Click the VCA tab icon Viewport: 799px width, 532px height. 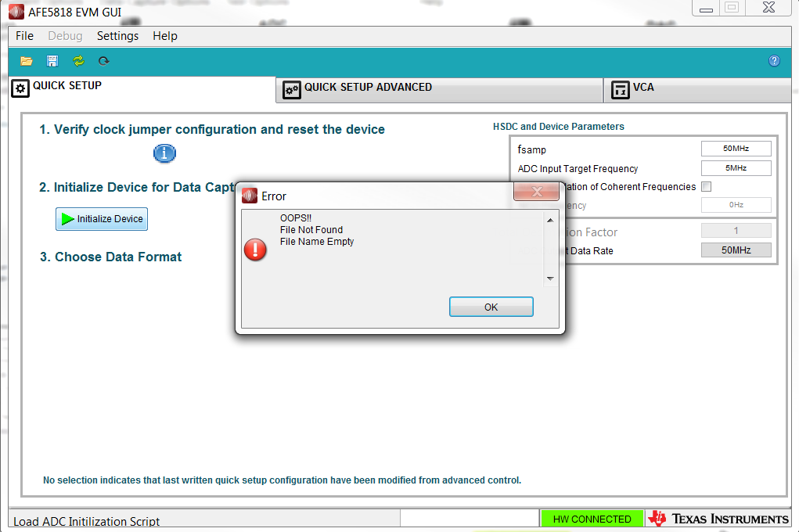coord(620,90)
